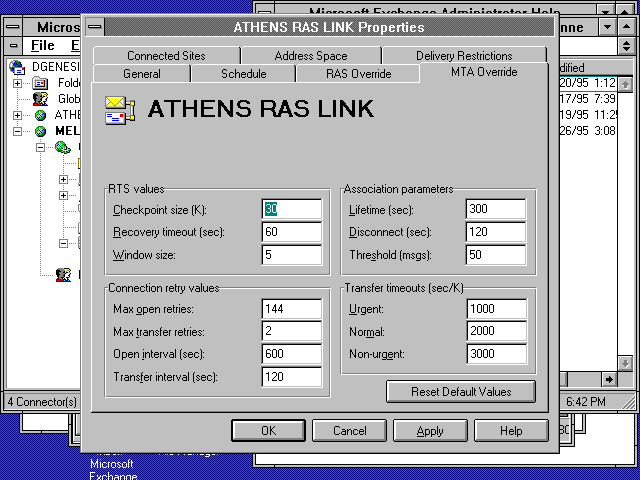
Task: Click the 4 Connector(s) status bar text
Action: (x=42, y=402)
